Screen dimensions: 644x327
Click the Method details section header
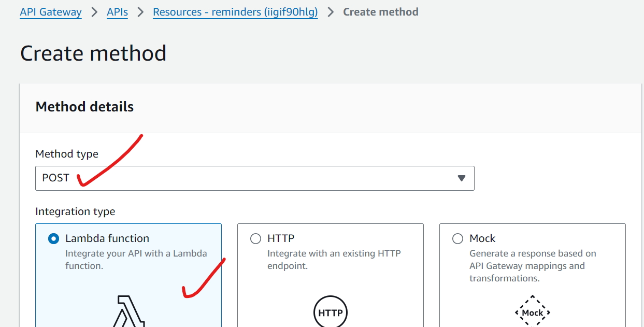tap(84, 107)
